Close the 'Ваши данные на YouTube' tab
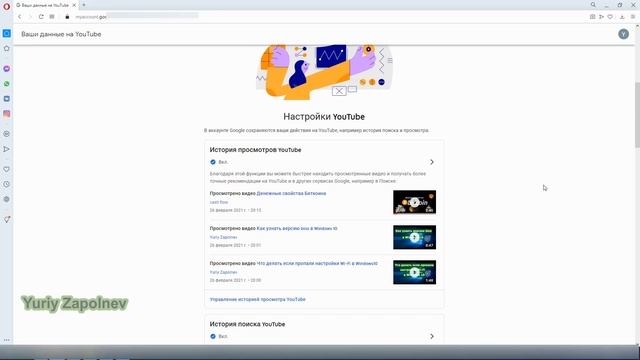 pyautogui.click(x=74, y=5)
